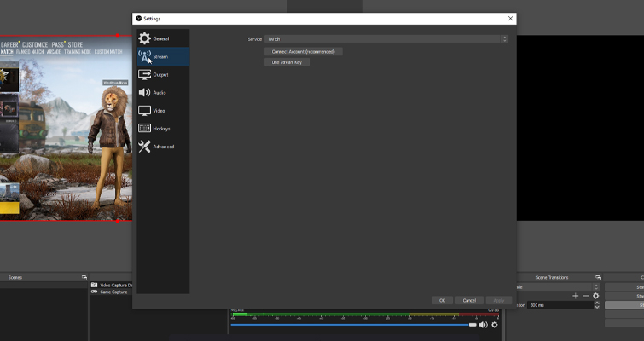This screenshot has width=644, height=341.
Task: Click the Use Stream Key button
Action: pos(287,62)
